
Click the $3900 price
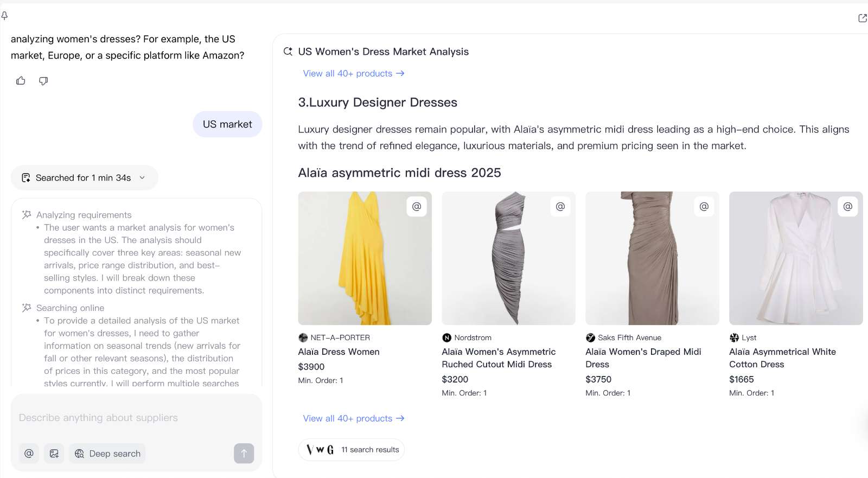311,367
